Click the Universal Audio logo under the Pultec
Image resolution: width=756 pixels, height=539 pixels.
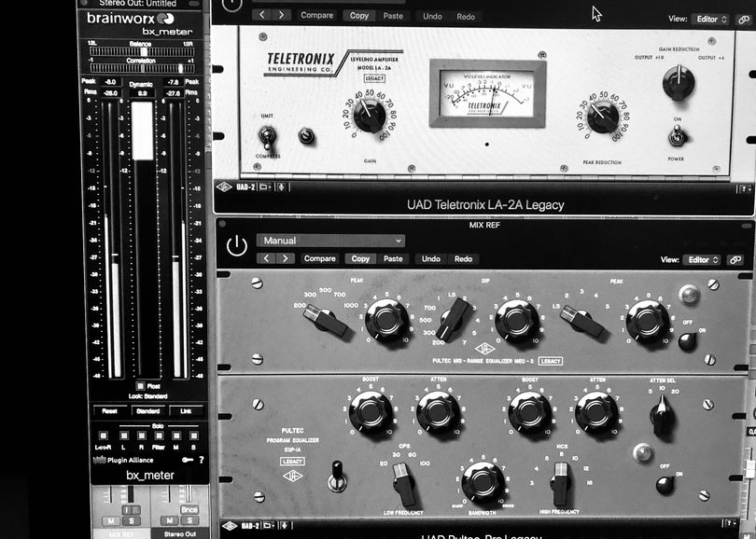tap(230, 526)
